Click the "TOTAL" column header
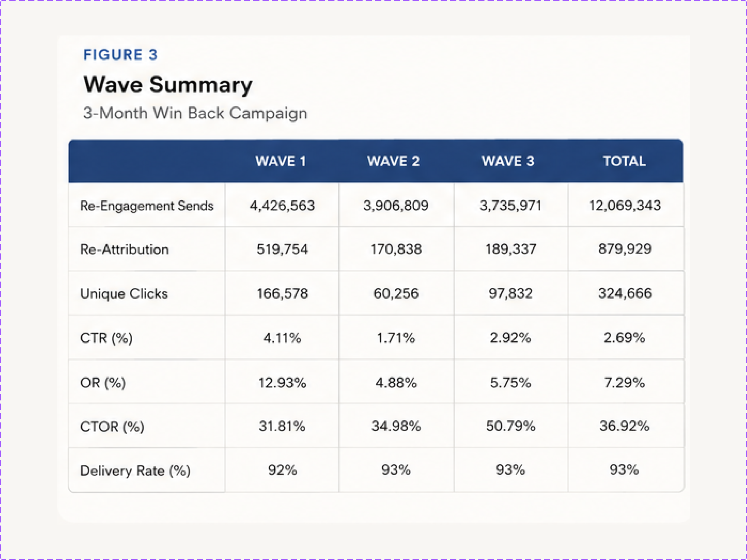747x560 pixels. (x=624, y=161)
